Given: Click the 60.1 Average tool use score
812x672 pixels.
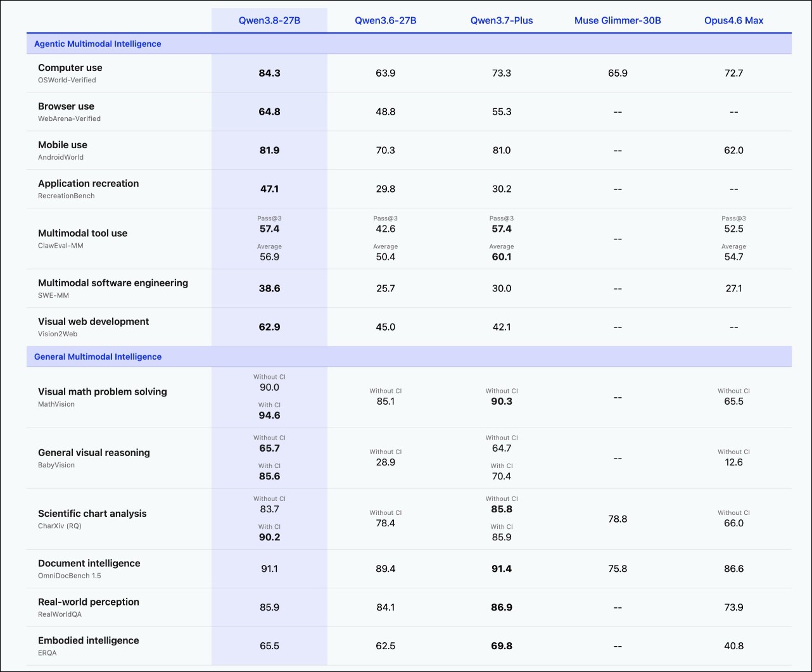Looking at the screenshot, I should 502,257.
